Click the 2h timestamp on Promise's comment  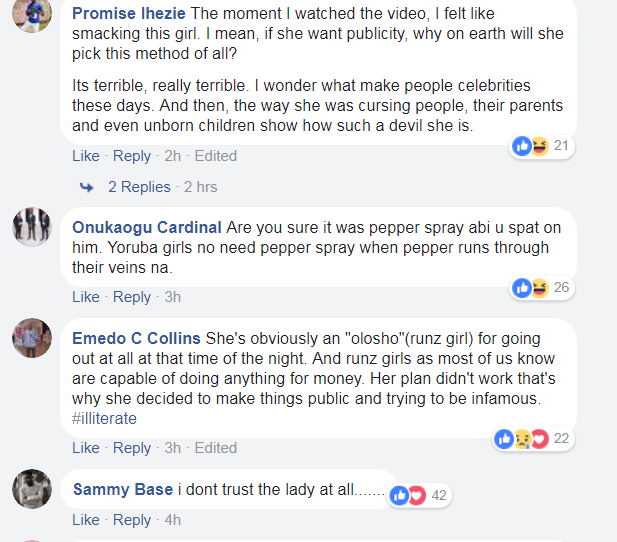(x=172, y=156)
